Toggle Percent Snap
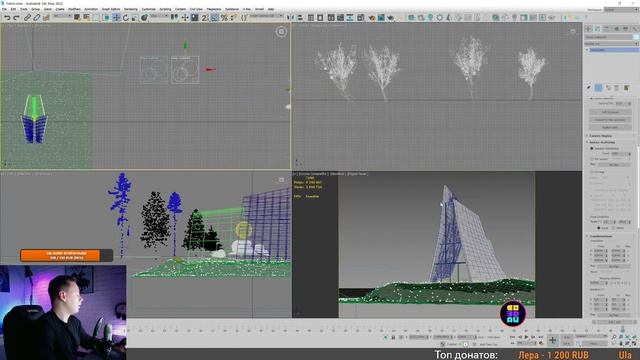This screenshot has width=640, height=360. (224, 18)
